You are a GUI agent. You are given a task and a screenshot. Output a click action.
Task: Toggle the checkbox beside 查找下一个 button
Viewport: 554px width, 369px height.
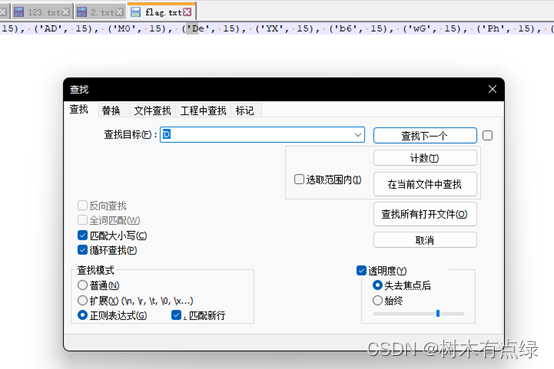tap(488, 135)
